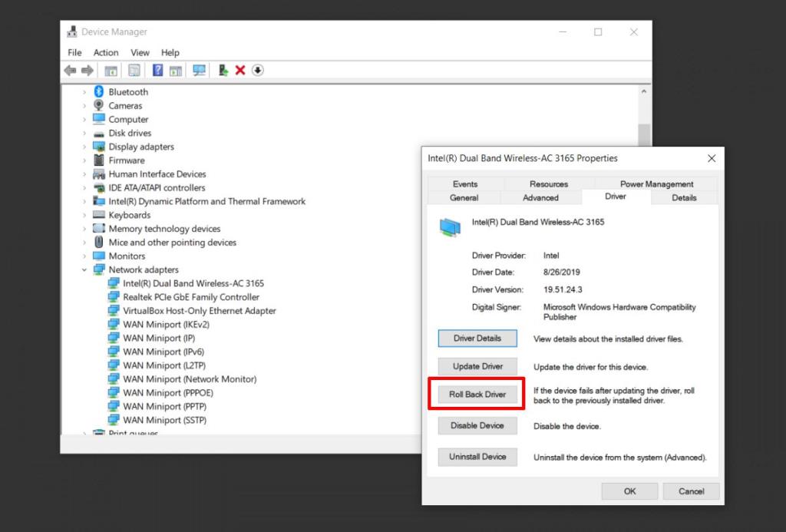786x532 pixels.
Task: Click the Scan for hardware changes icon
Action: 199,70
